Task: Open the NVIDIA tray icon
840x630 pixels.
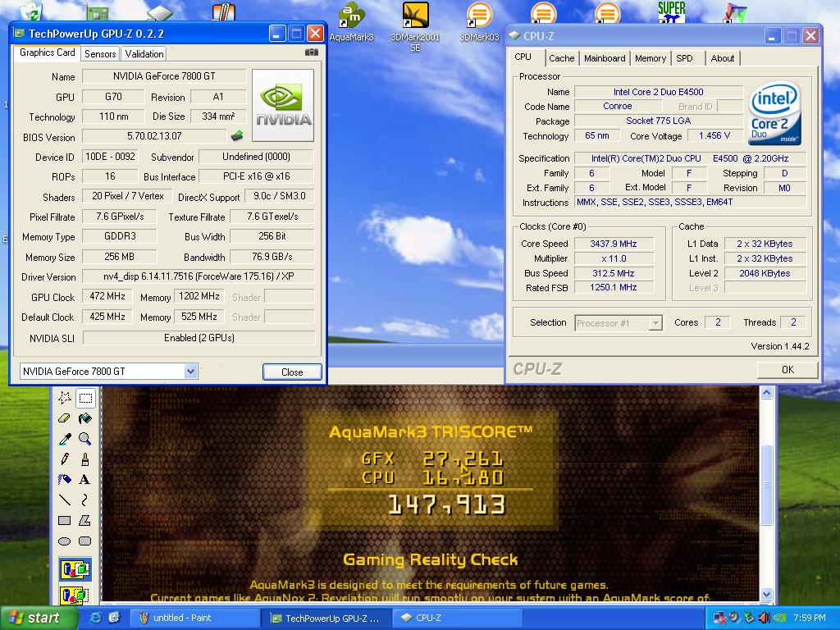Action: (x=779, y=618)
